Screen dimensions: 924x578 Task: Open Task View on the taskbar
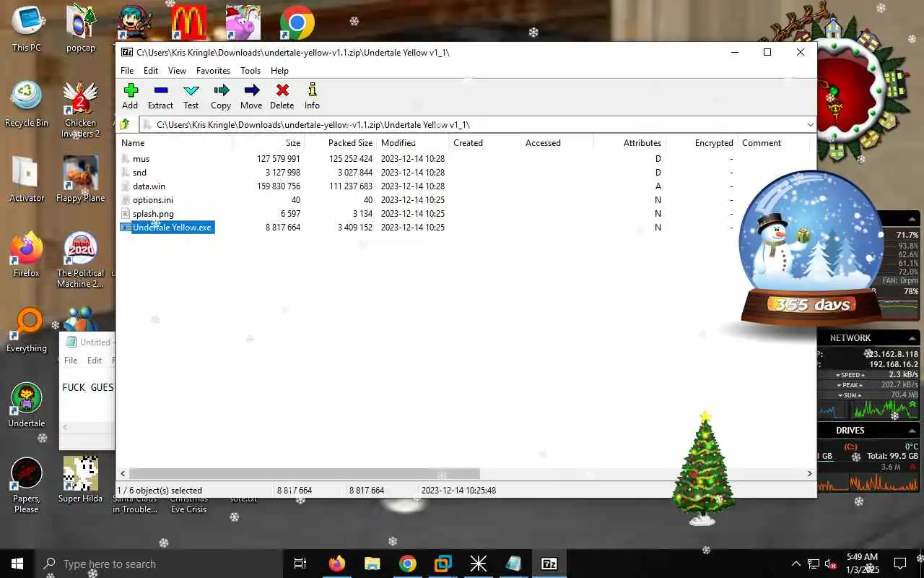click(300, 564)
